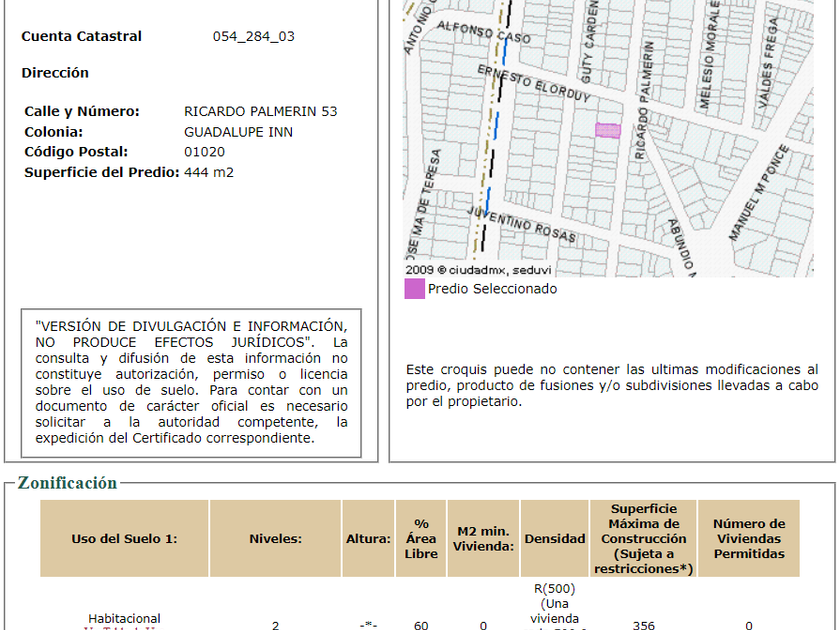Select the address RICARDO PALMERIN 53
The width and height of the screenshot is (840, 630).
(x=260, y=111)
